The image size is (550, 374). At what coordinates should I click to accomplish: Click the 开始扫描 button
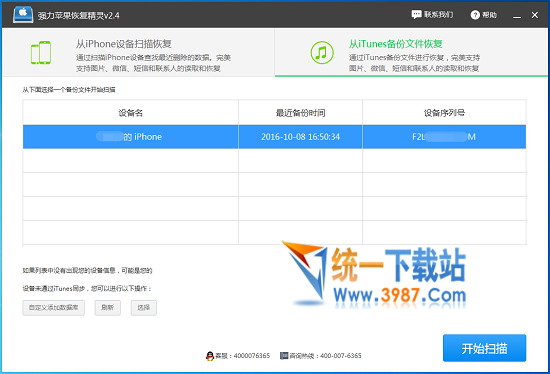484,348
